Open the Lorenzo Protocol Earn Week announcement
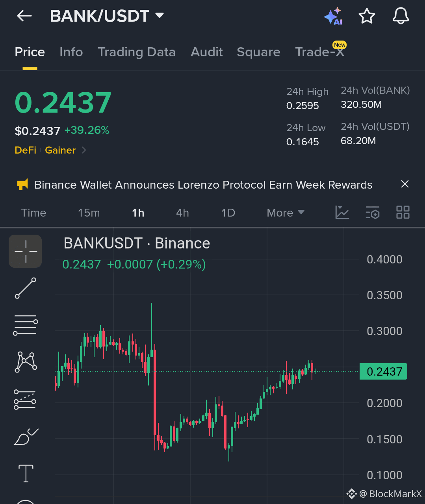The width and height of the screenshot is (425, 504). tap(203, 185)
